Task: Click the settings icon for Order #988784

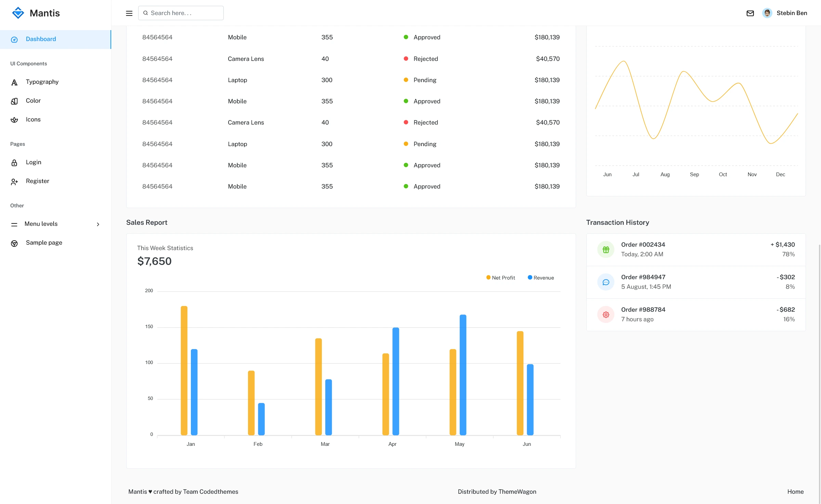Action: (606, 314)
